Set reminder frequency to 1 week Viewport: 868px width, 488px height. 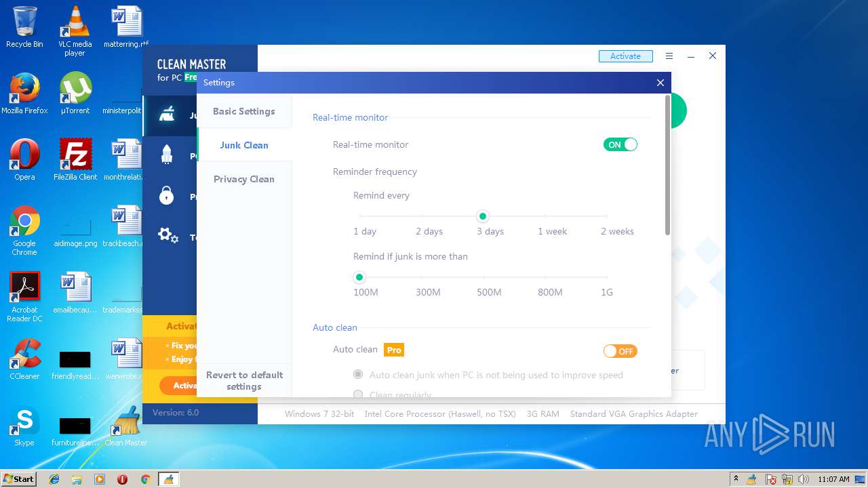[545, 217]
